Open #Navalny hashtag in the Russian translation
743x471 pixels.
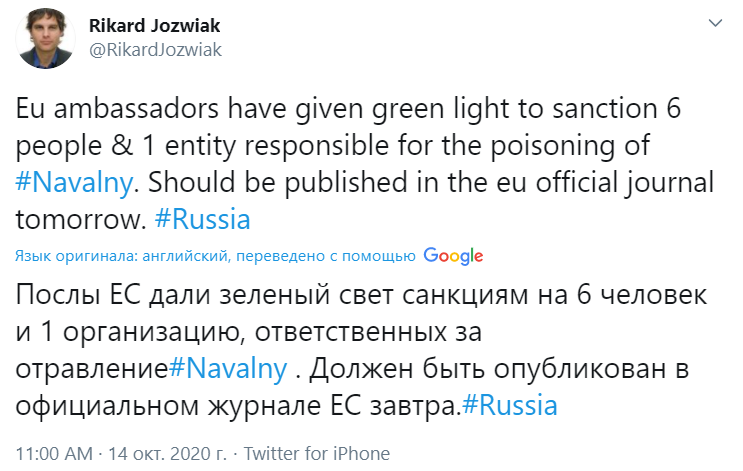tap(230, 368)
